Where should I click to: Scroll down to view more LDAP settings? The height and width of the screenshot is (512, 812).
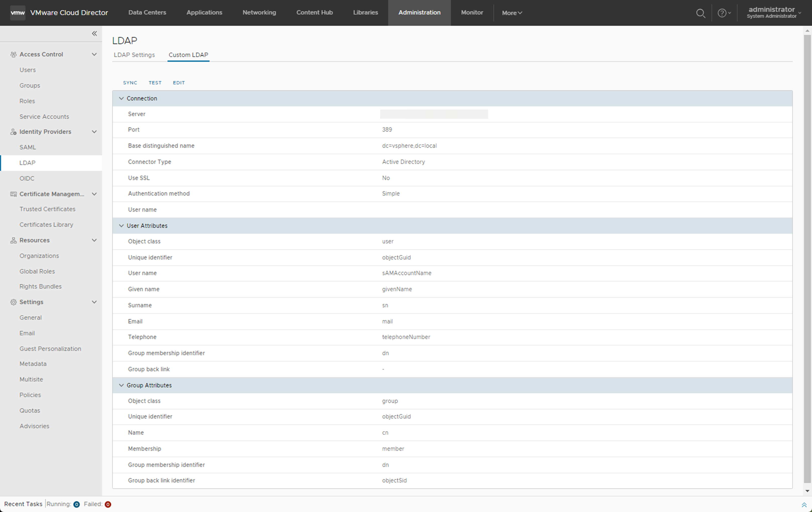[x=807, y=491]
